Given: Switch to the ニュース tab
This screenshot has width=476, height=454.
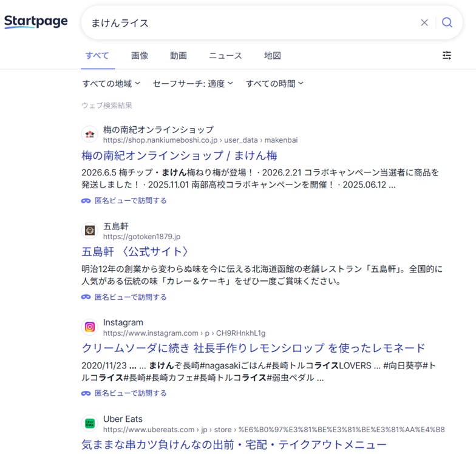Looking at the screenshot, I should (226, 56).
